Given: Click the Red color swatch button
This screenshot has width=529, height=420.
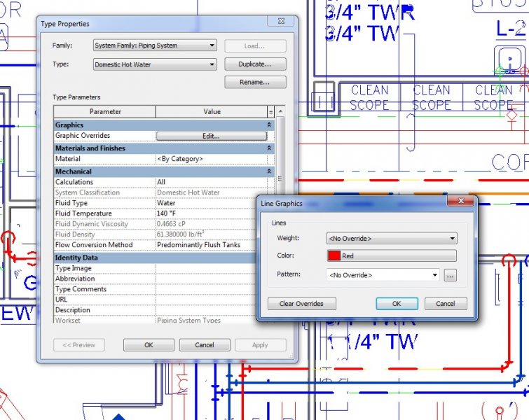Looking at the screenshot, I should click(392, 255).
